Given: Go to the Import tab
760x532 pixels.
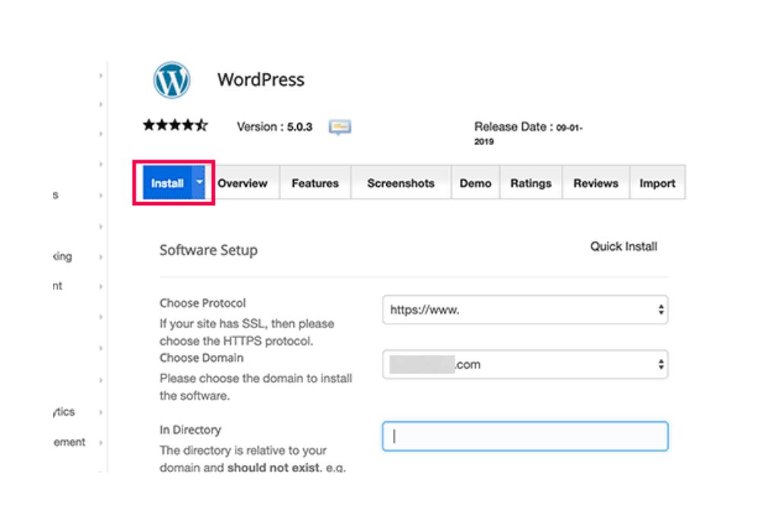Looking at the screenshot, I should (657, 183).
